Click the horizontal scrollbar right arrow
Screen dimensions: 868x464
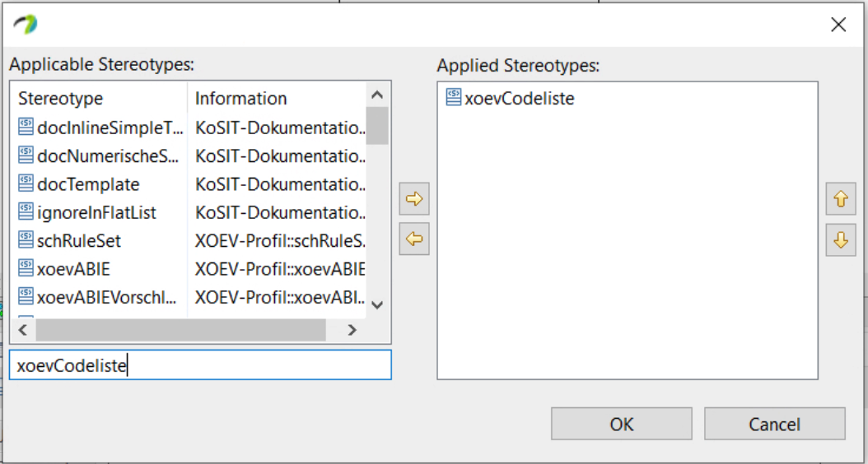pyautogui.click(x=352, y=330)
